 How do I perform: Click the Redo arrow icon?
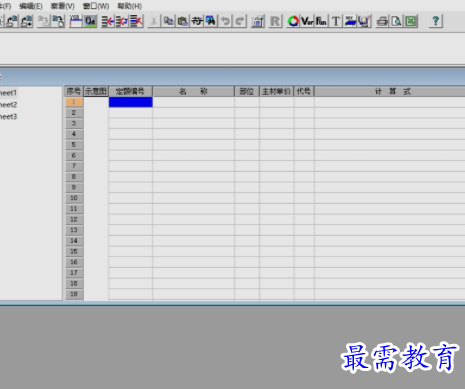pos(240,21)
